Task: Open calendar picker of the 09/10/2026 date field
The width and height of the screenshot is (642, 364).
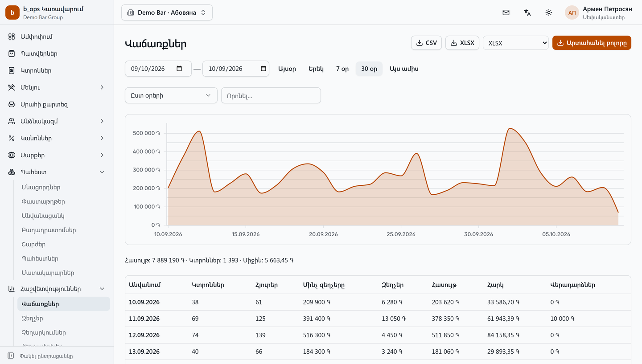Action: point(179,69)
